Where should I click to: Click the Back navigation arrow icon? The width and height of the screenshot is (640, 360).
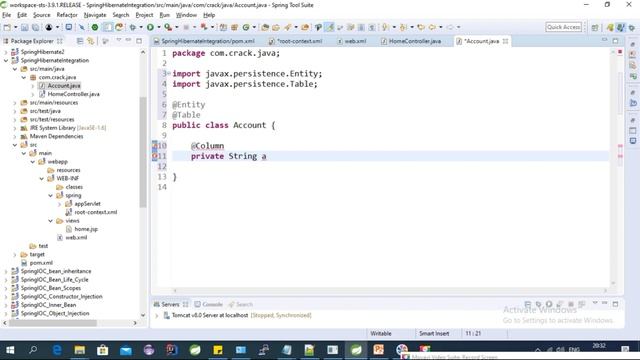point(432,27)
